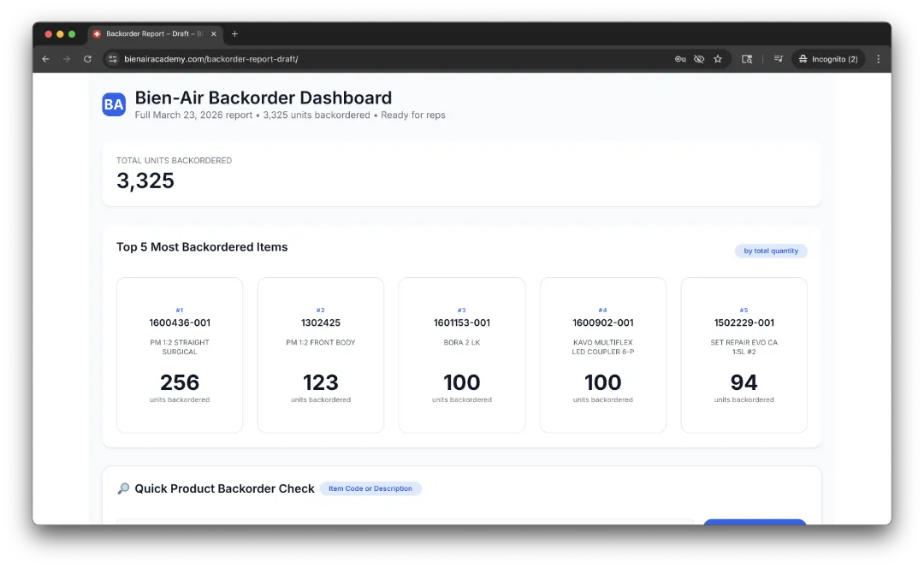
Task: Click the Top 5 Most Backordered Items heading
Action: click(x=202, y=247)
